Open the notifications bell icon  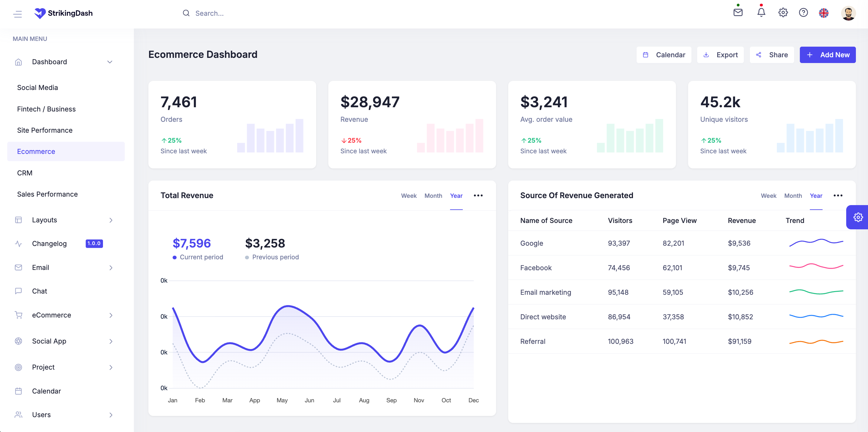pyautogui.click(x=761, y=12)
